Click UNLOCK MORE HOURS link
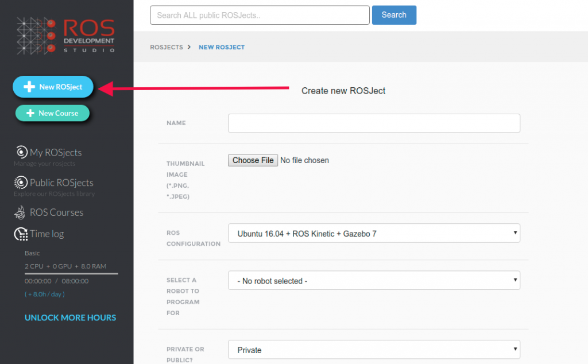588x364 pixels. tap(71, 317)
